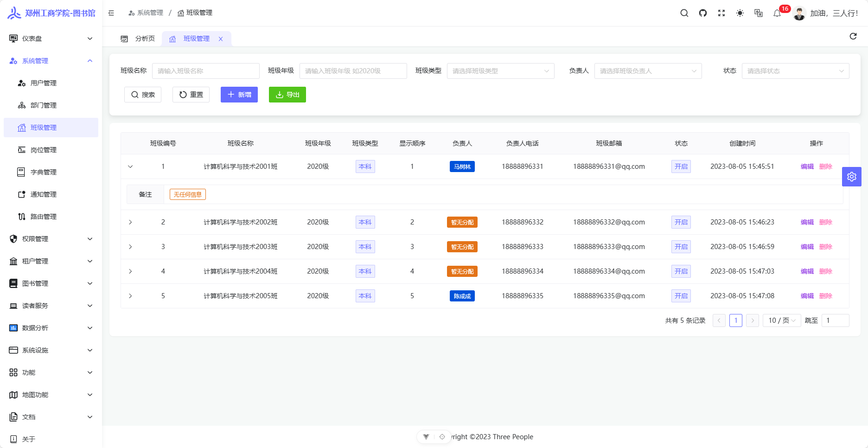The width and height of the screenshot is (868, 448).
Task: Open the 关于 sidebar item
Action: pyautogui.click(x=51, y=439)
